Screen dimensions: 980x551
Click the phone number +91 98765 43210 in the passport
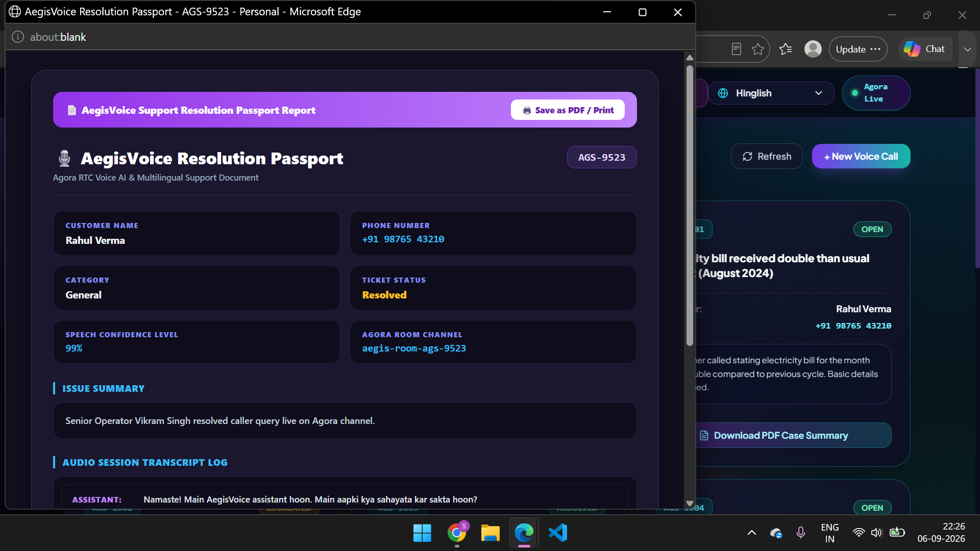click(x=403, y=239)
